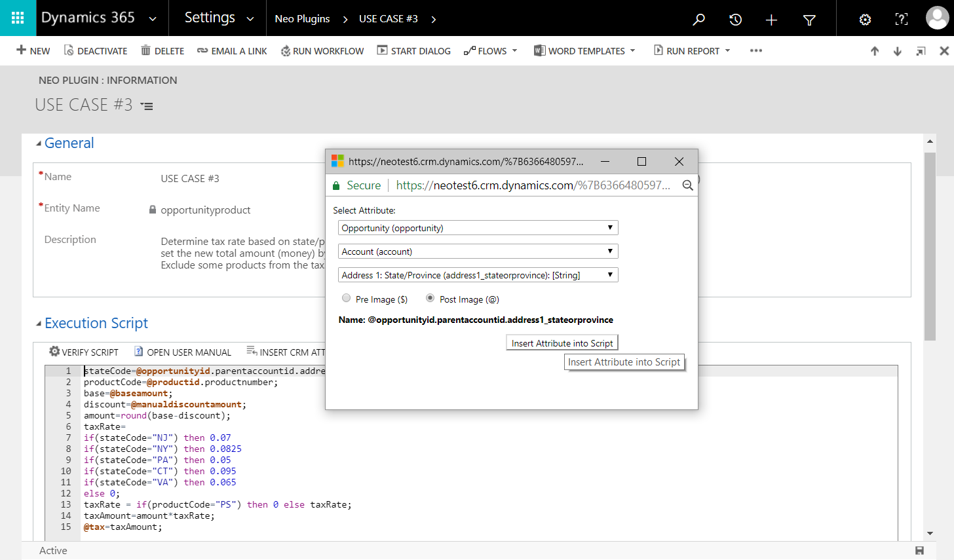Close the USE CASE #3 form
Image resolution: width=954 pixels, height=560 pixels.
tap(944, 51)
